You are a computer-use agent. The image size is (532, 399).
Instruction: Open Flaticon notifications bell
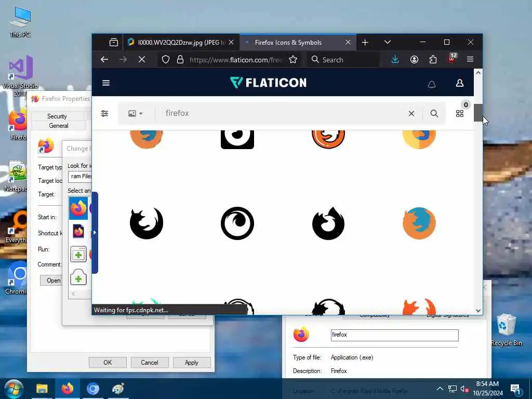point(432,84)
